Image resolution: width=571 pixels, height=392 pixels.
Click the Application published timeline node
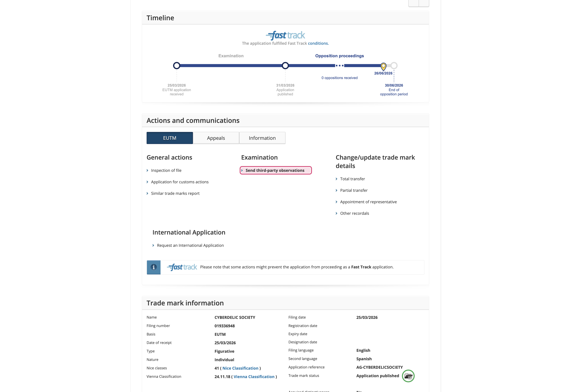click(x=285, y=66)
